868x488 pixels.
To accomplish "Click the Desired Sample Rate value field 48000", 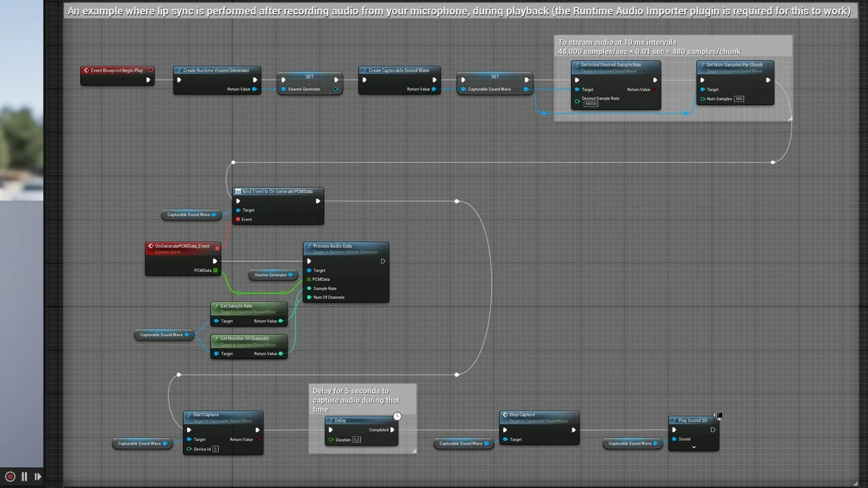I will (x=591, y=104).
